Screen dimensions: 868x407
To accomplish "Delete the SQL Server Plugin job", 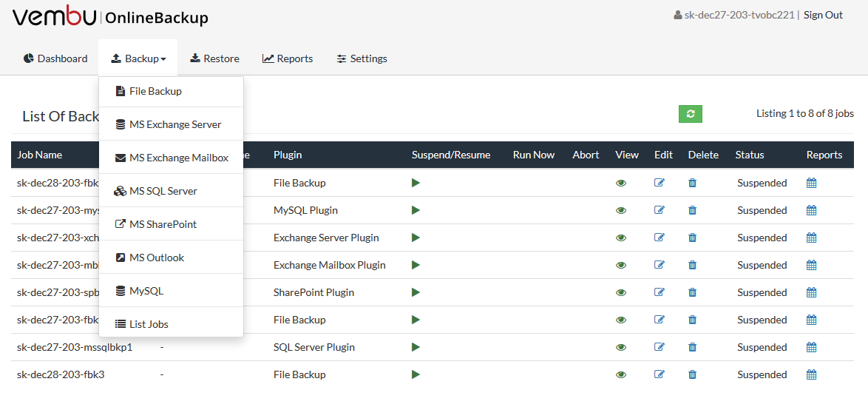I will [x=692, y=347].
